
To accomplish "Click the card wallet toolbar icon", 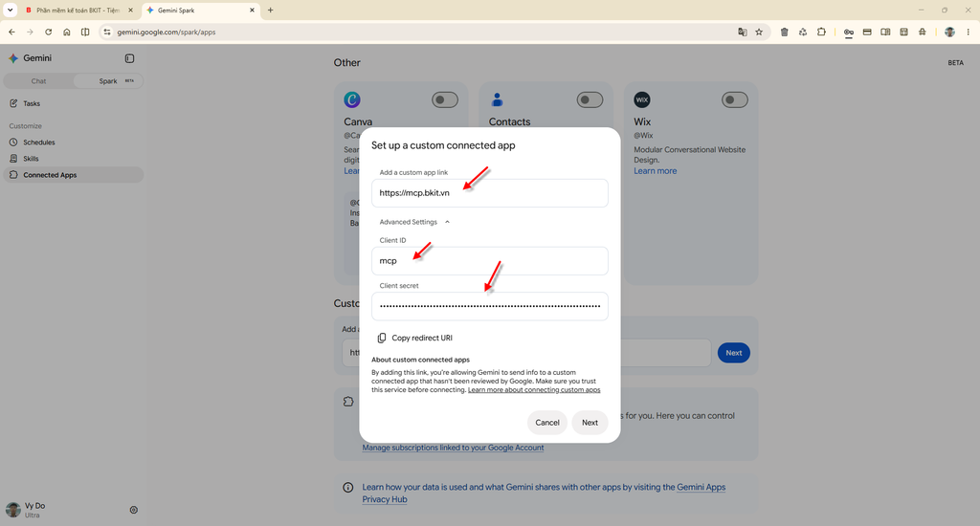I will point(867,32).
